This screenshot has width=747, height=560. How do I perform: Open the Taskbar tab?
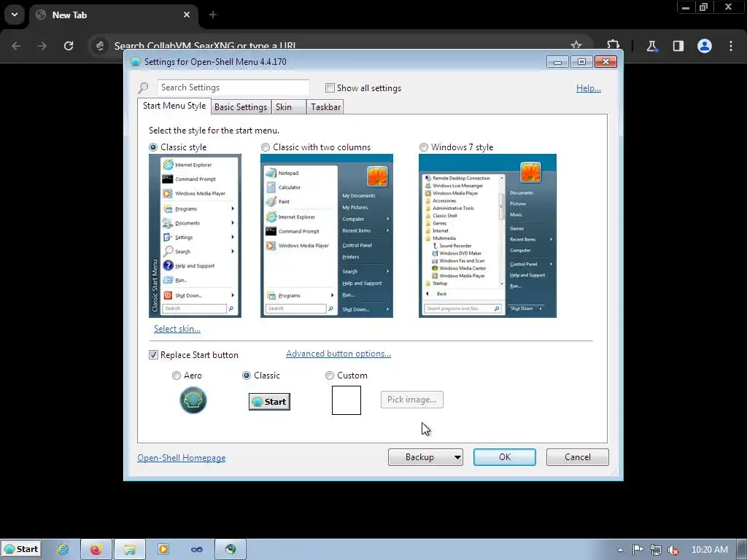325,107
